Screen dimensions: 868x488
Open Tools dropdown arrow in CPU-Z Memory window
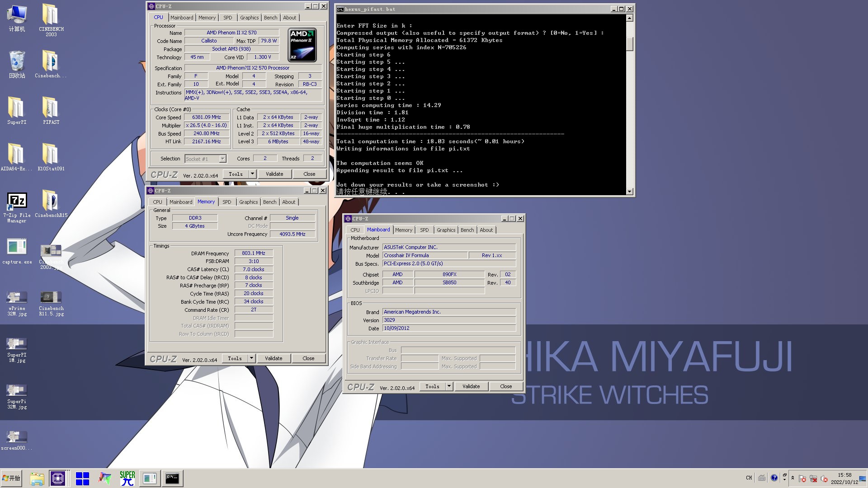tap(252, 358)
